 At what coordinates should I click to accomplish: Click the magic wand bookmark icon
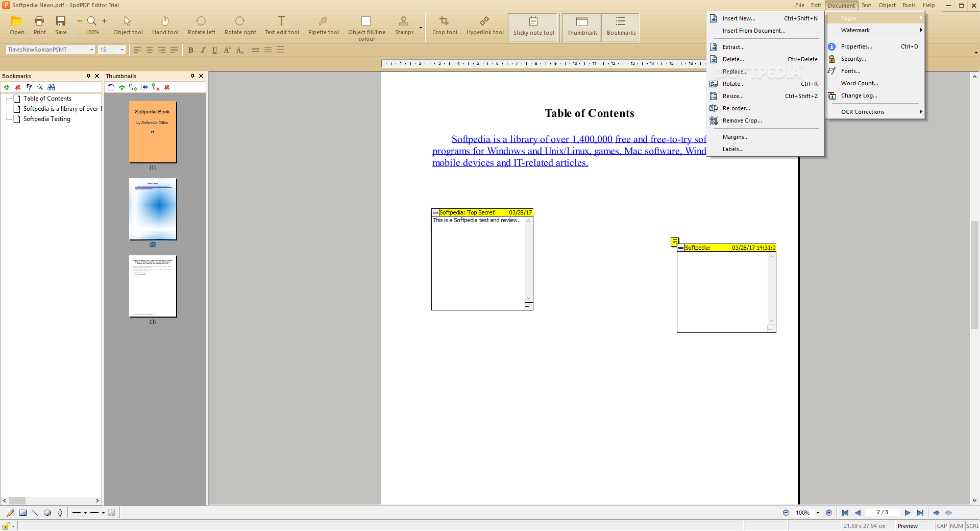click(x=40, y=87)
